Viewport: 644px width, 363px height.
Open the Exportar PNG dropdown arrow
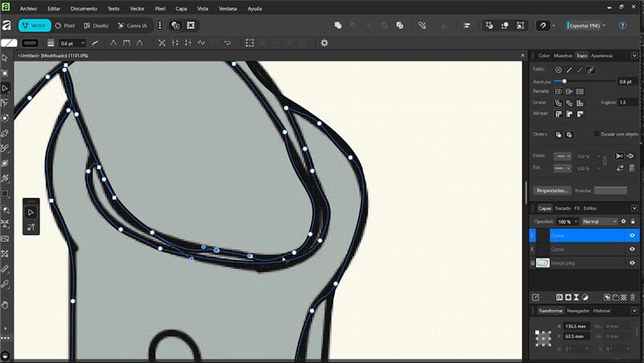click(604, 26)
